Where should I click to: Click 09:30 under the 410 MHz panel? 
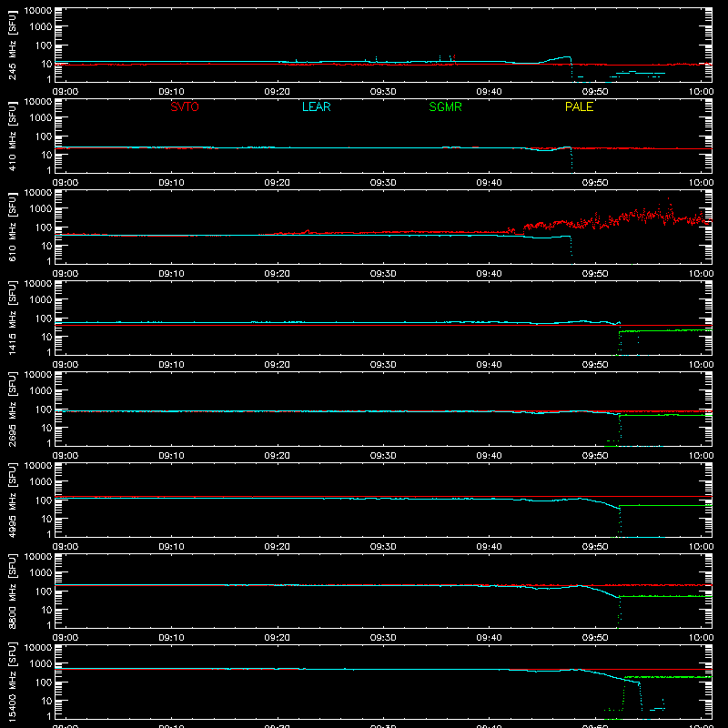pos(383,183)
